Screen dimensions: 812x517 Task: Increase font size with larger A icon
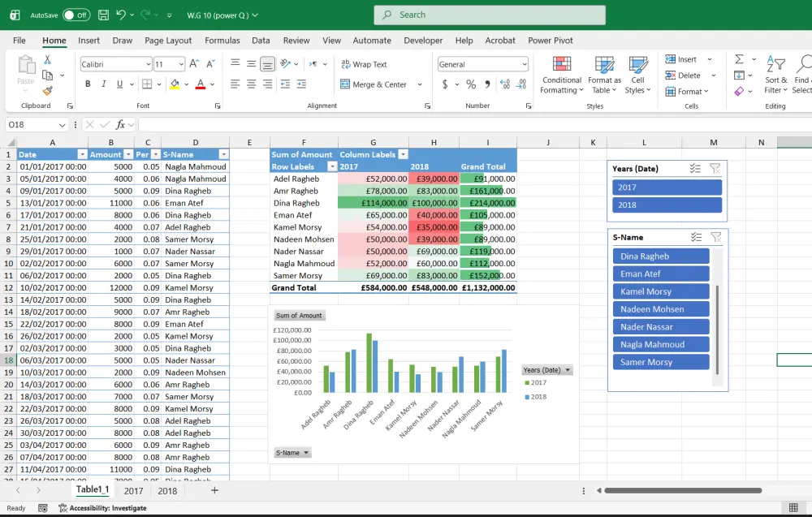pyautogui.click(x=194, y=63)
